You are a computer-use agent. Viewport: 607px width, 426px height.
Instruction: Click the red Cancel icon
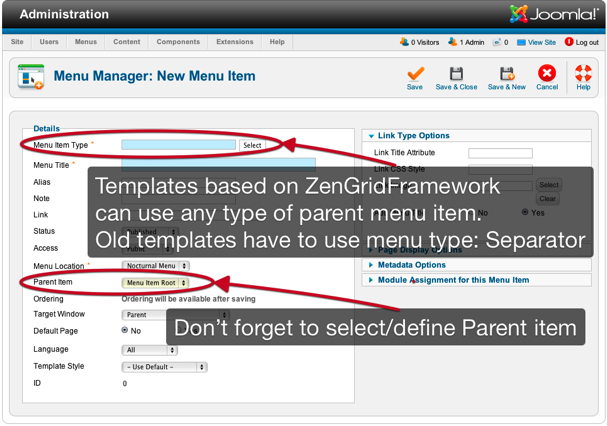[547, 73]
